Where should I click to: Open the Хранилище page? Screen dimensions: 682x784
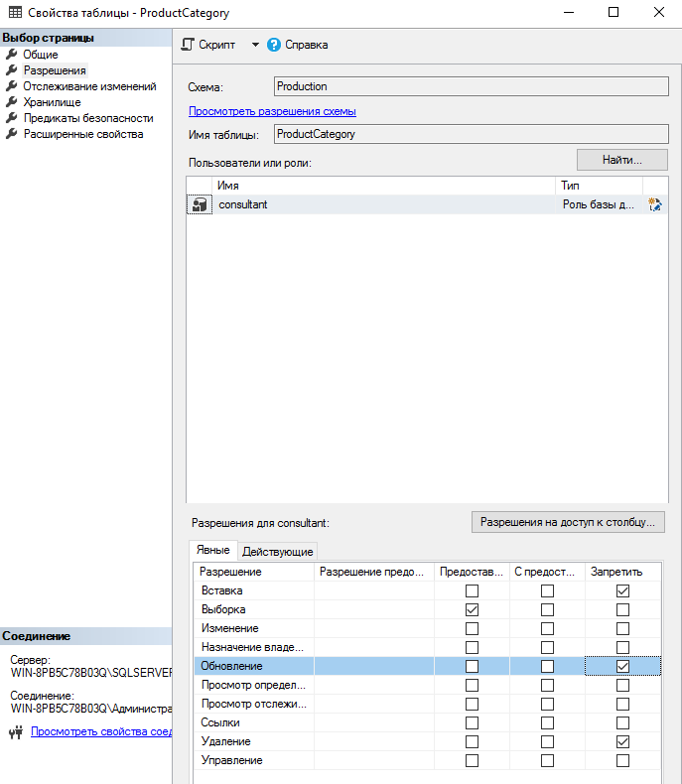[52, 102]
